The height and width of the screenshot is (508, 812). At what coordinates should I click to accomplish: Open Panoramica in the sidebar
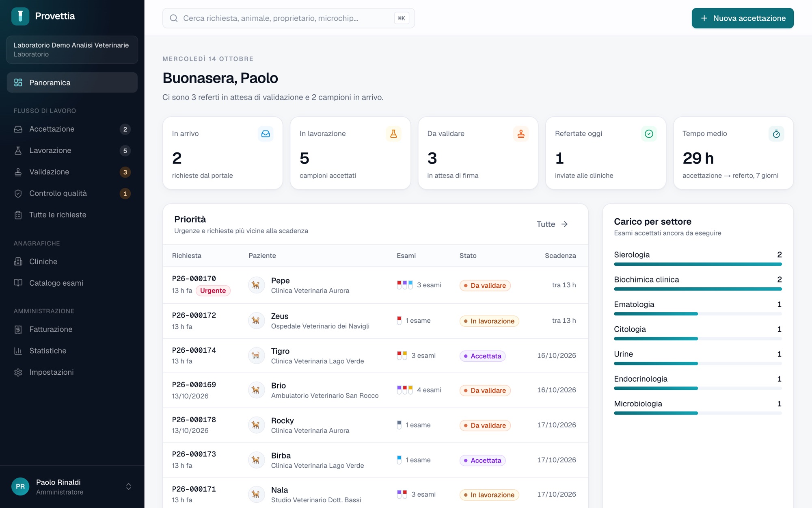(72, 82)
